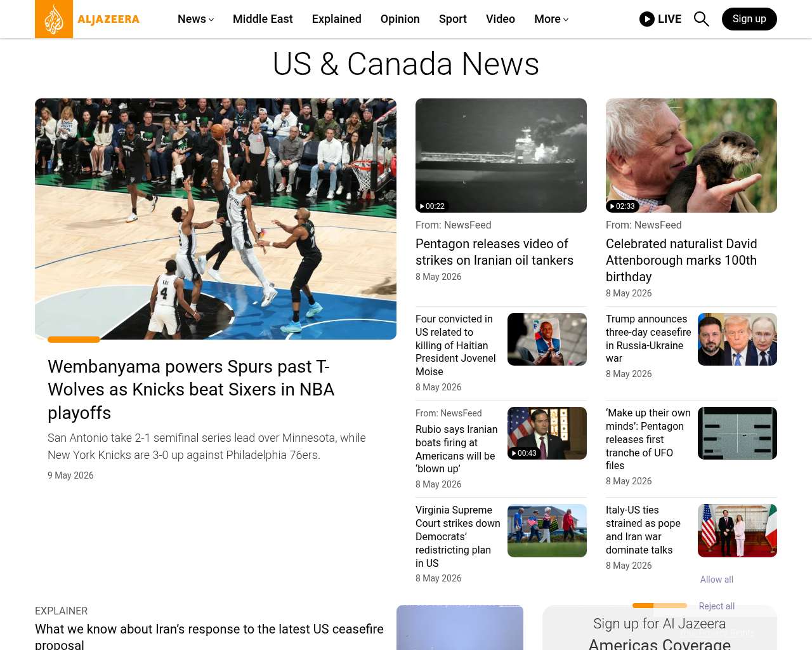Open the Middle East menu item
Viewport: 812px width, 650px height.
point(263,19)
